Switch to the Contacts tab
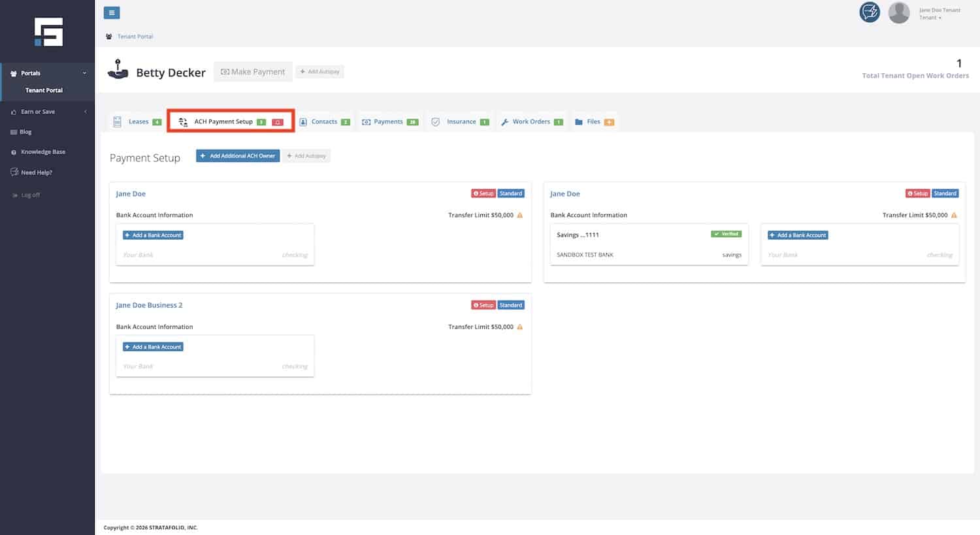This screenshot has width=980, height=535. pos(325,122)
